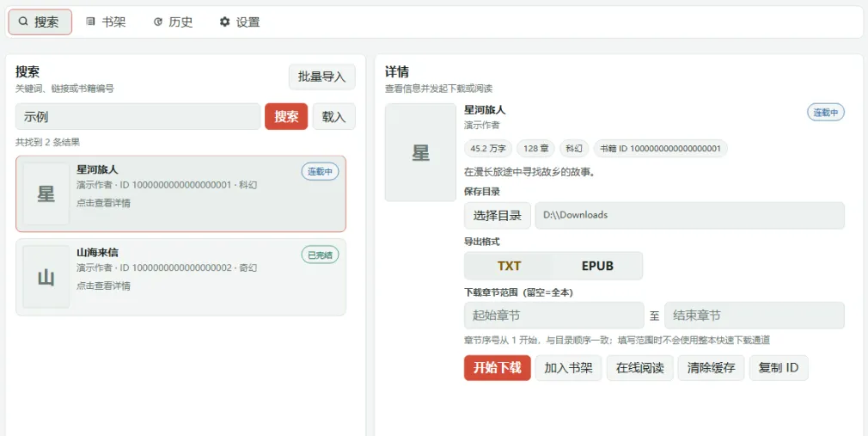Select the 山海来信 search result
868x436 pixels.
tap(181, 277)
